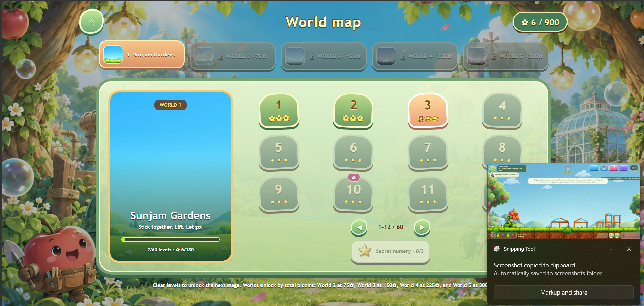This screenshot has height=306, width=644.
Task: Open Snipping Tool notification options menu
Action: [612, 249]
